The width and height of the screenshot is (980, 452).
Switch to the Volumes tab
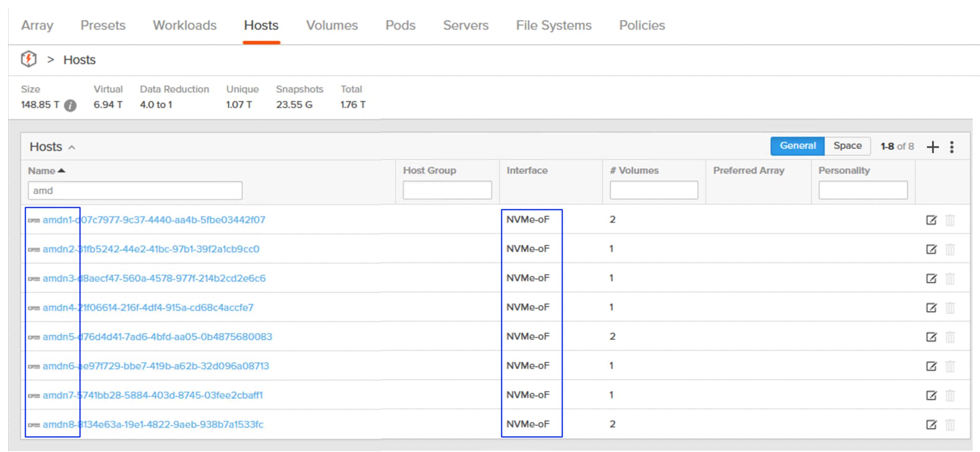tap(332, 25)
